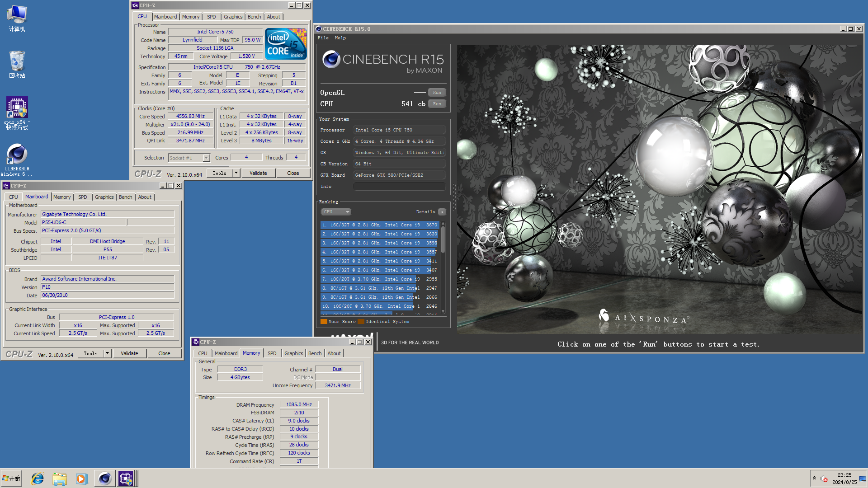
Task: Click the ranking list scrollbar thumb
Action: (443, 239)
